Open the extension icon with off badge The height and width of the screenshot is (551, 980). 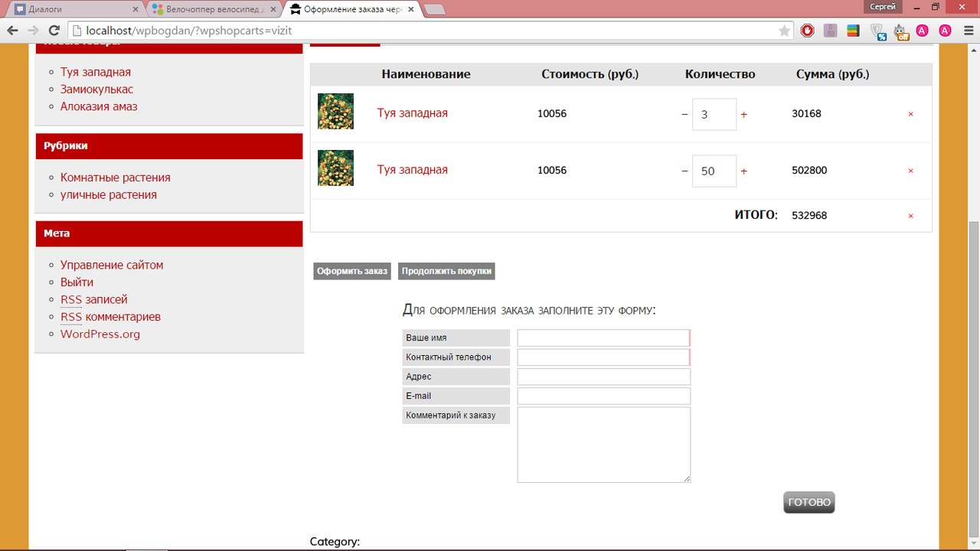click(900, 31)
